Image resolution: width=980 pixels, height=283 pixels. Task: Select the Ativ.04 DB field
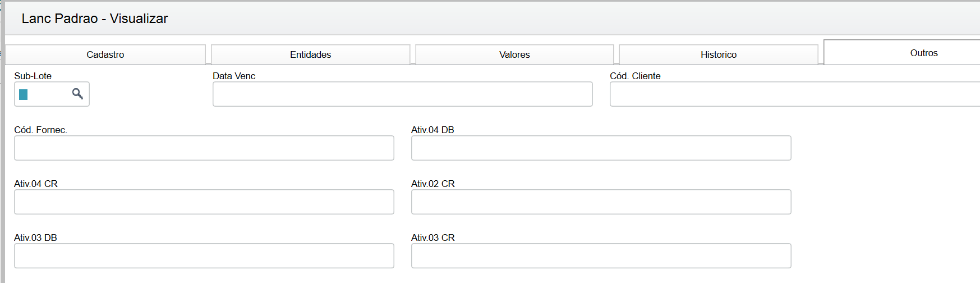tap(601, 148)
